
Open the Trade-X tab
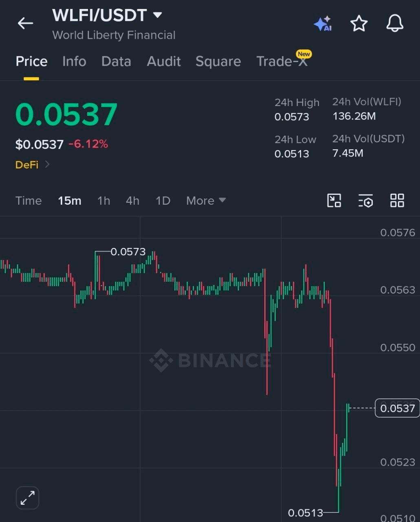tap(282, 62)
